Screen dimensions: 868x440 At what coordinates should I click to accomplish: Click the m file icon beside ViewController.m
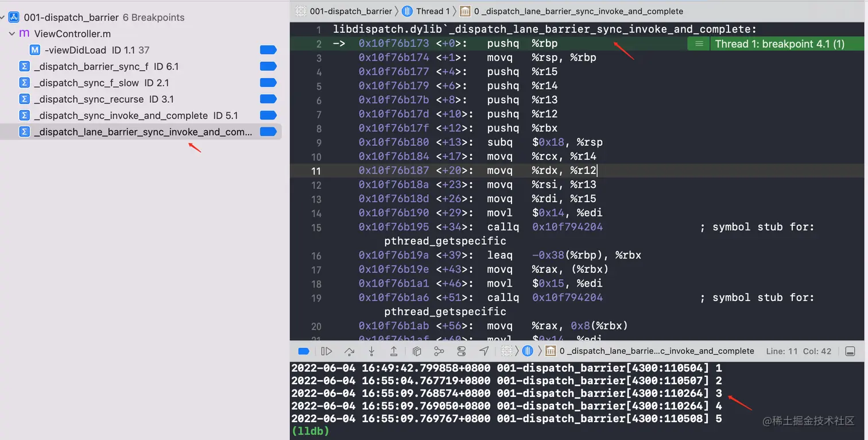(24, 34)
